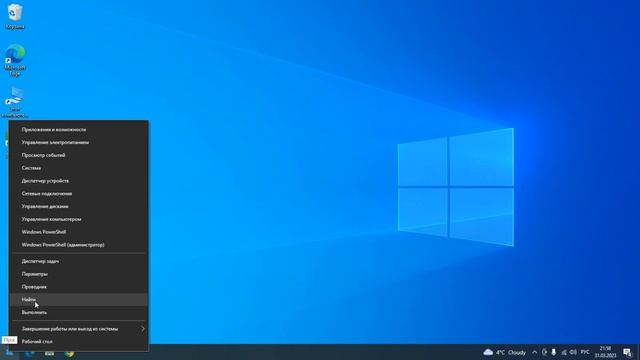Click the tray icon left of the microphone
This screenshot has height=360, width=640.
tap(544, 352)
